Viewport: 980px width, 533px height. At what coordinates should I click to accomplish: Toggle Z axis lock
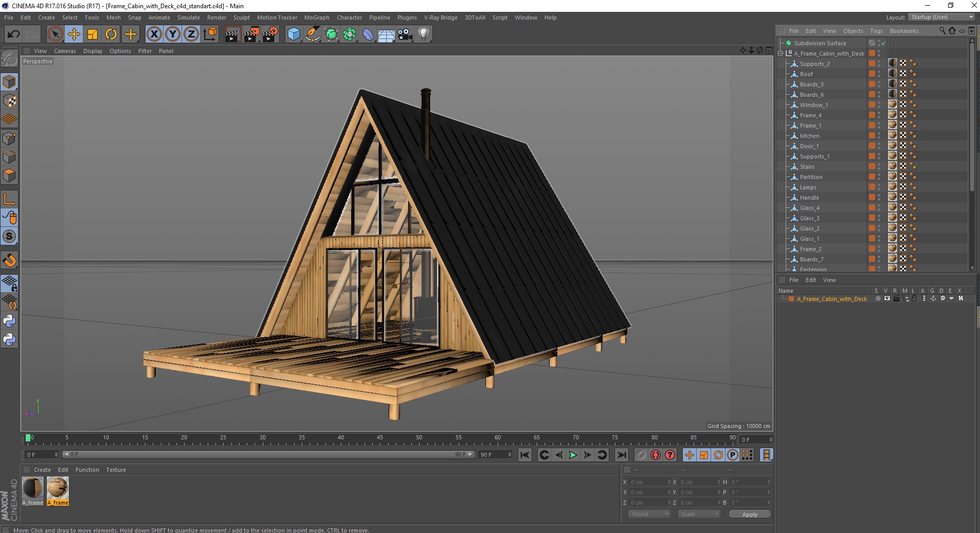point(191,34)
